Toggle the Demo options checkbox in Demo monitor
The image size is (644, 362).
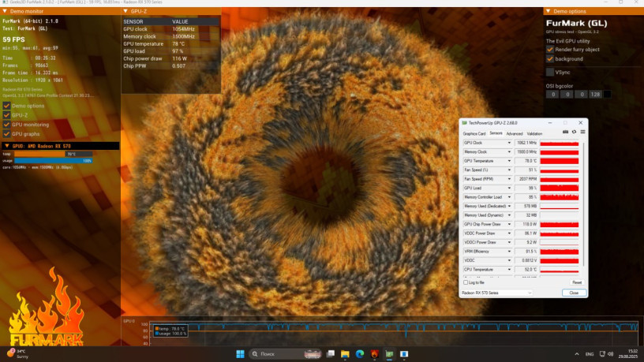[6, 106]
